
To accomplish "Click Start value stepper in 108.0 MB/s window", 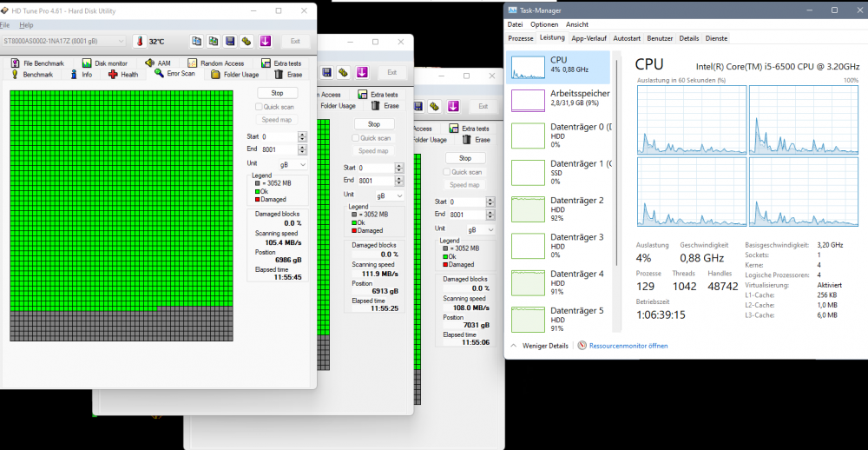I will tap(490, 202).
